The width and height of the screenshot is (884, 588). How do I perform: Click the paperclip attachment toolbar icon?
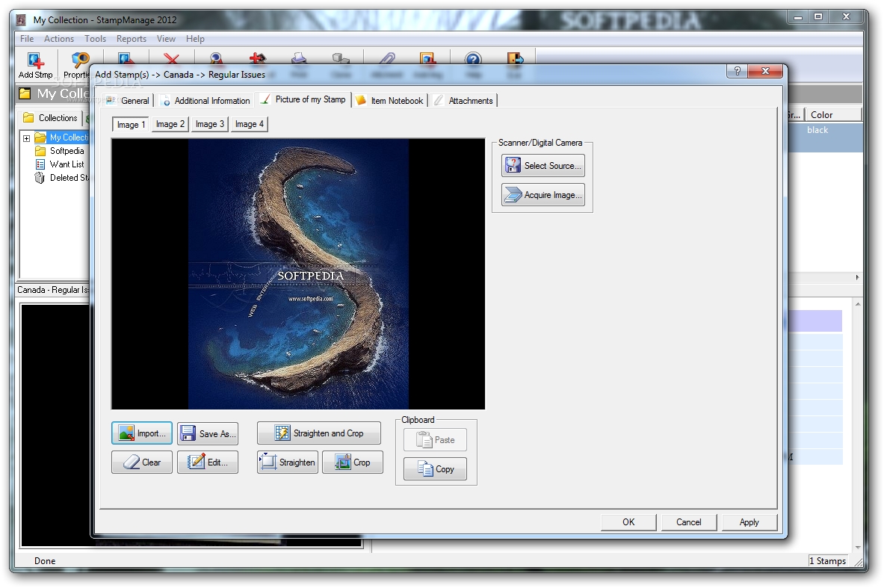pos(387,58)
